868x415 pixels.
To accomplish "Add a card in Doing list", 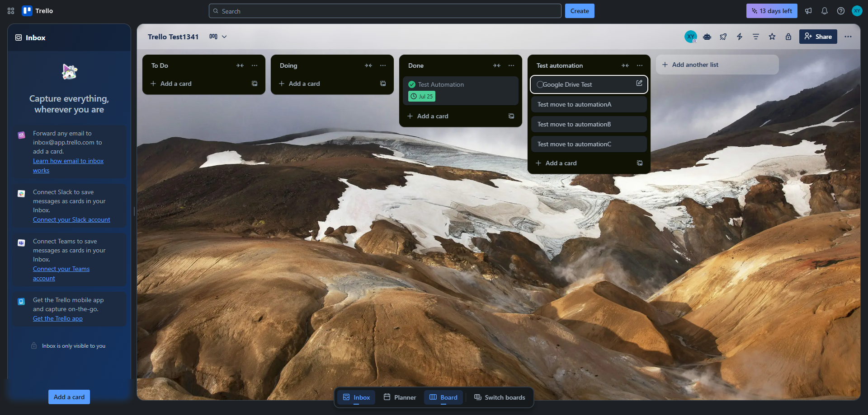I will point(325,84).
